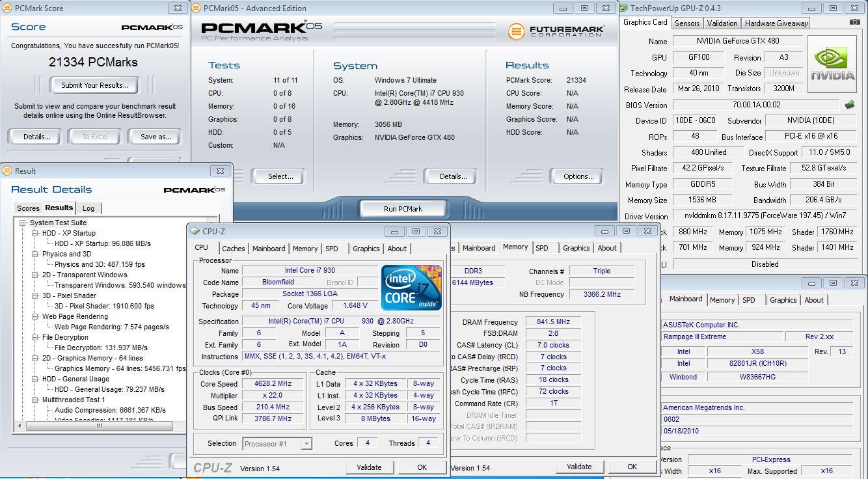The image size is (868, 479).
Task: Click the TechPowerUp GPU-Z title bar icon
Action: (x=624, y=8)
